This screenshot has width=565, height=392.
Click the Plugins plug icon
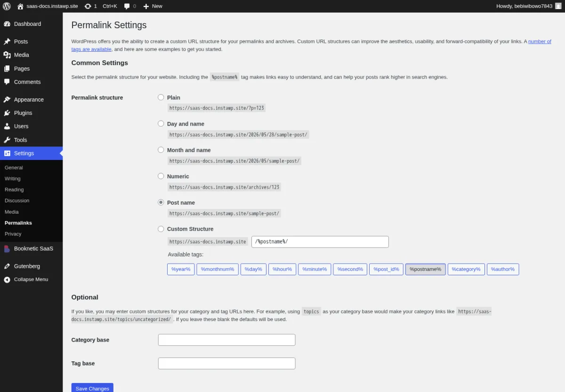[7, 113]
